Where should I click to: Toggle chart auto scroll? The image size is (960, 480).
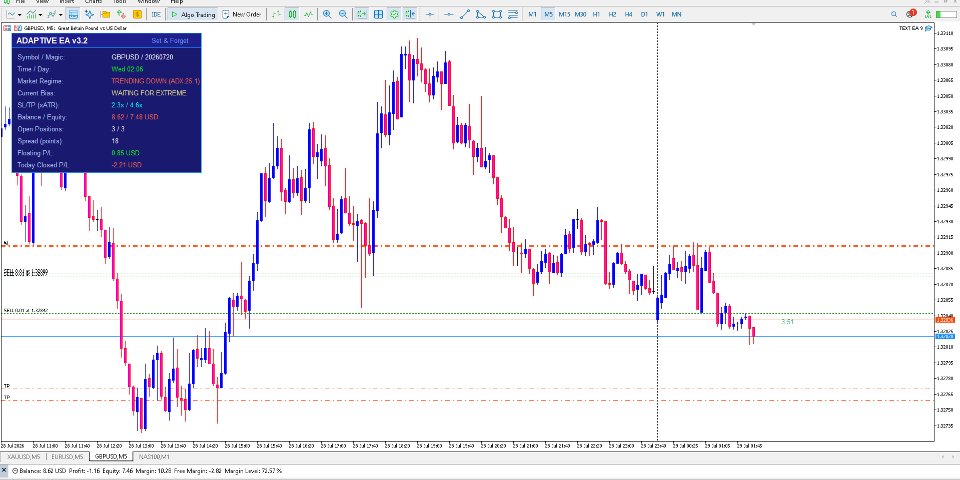[x=362, y=14]
